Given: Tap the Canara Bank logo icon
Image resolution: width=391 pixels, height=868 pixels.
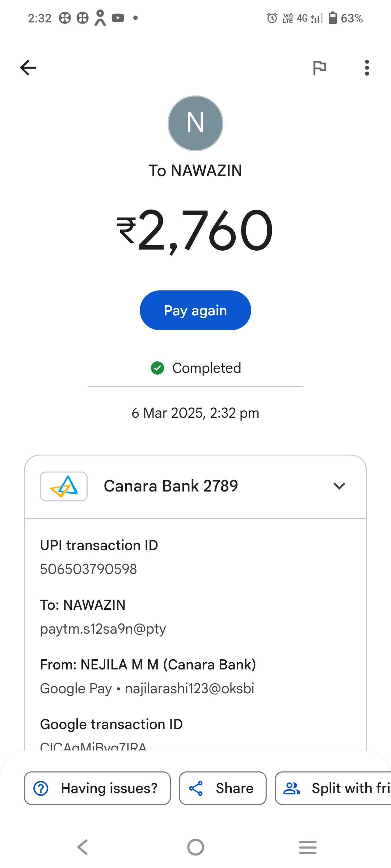Looking at the screenshot, I should (64, 486).
